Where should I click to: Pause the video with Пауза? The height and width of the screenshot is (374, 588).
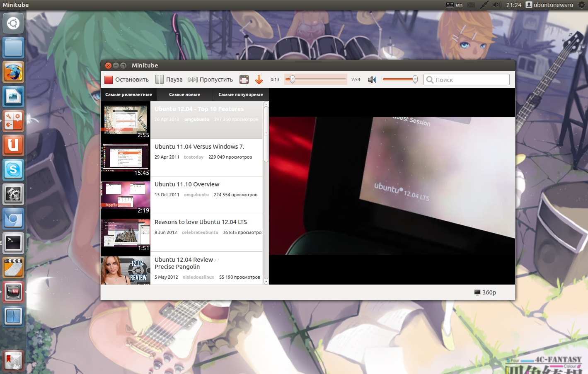point(169,80)
